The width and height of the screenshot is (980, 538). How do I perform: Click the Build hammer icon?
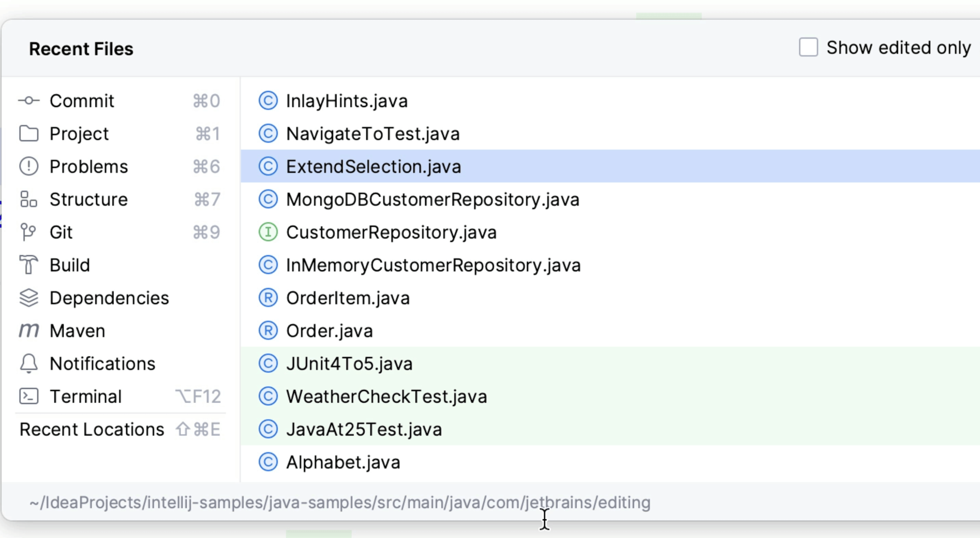[x=29, y=264]
